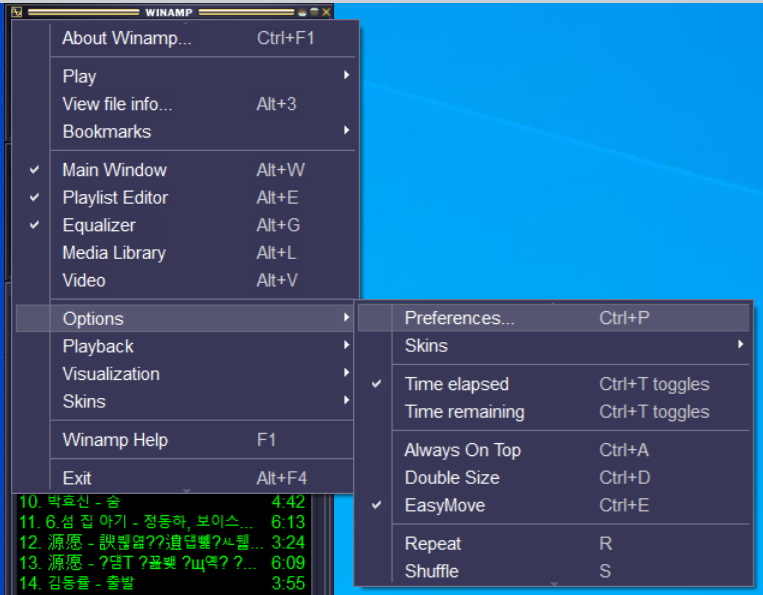Expand the Play submenu
Screen dimensions: 763x595
click(185, 76)
